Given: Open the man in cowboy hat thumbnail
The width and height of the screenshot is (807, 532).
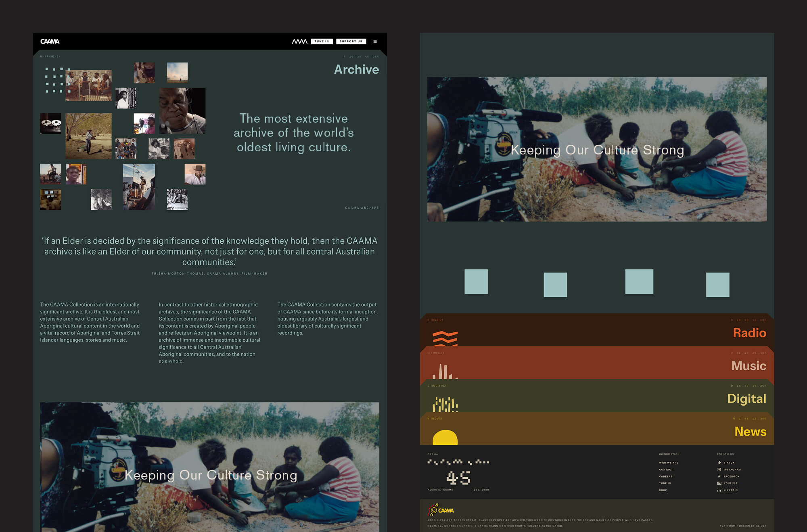Looking at the screenshot, I should (x=195, y=174).
